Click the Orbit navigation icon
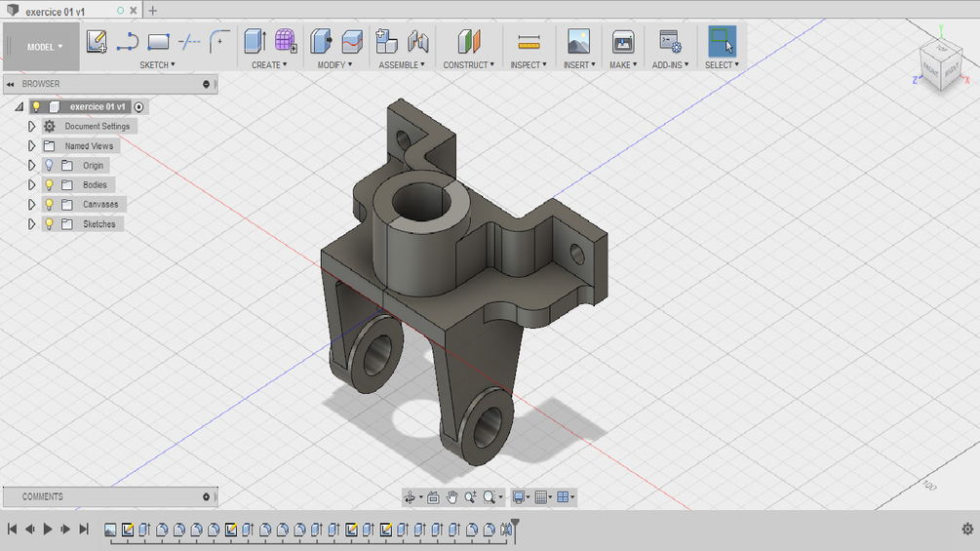This screenshot has height=551, width=980. [x=410, y=497]
